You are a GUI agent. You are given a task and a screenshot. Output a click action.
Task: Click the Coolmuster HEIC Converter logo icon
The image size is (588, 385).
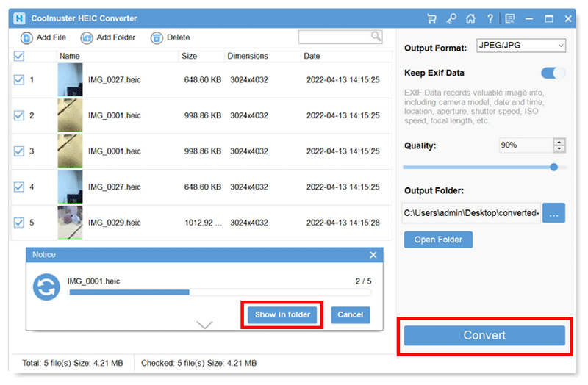click(19, 18)
